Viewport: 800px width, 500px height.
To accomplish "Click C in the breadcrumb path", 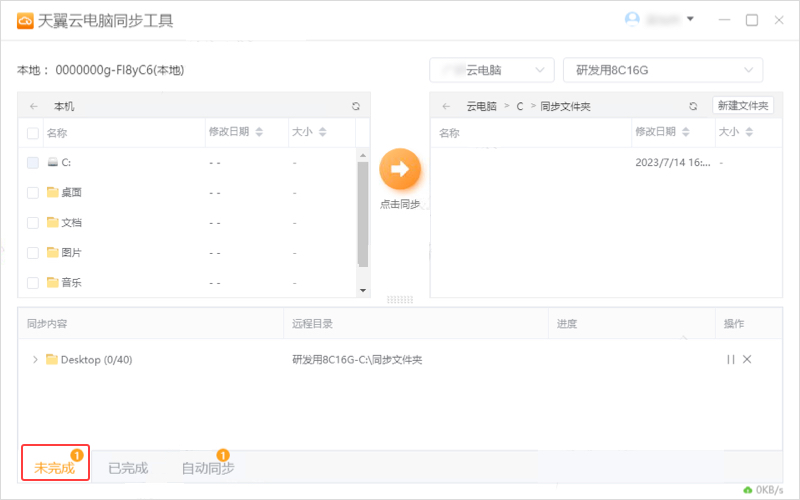I will pyautogui.click(x=519, y=106).
